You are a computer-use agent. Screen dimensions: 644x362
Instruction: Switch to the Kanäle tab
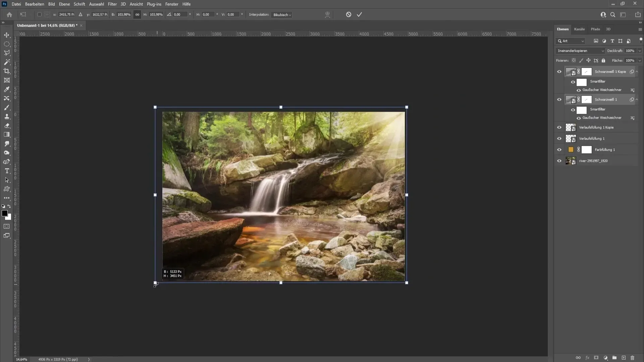tap(579, 29)
